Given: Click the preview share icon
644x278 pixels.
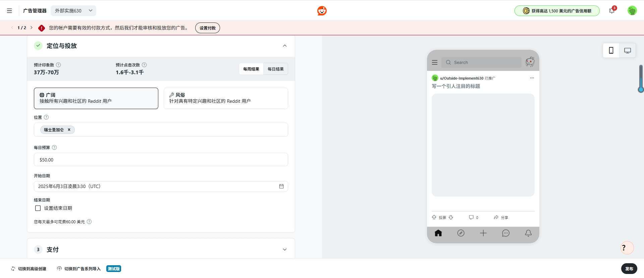Looking at the screenshot, I should pos(496,217).
